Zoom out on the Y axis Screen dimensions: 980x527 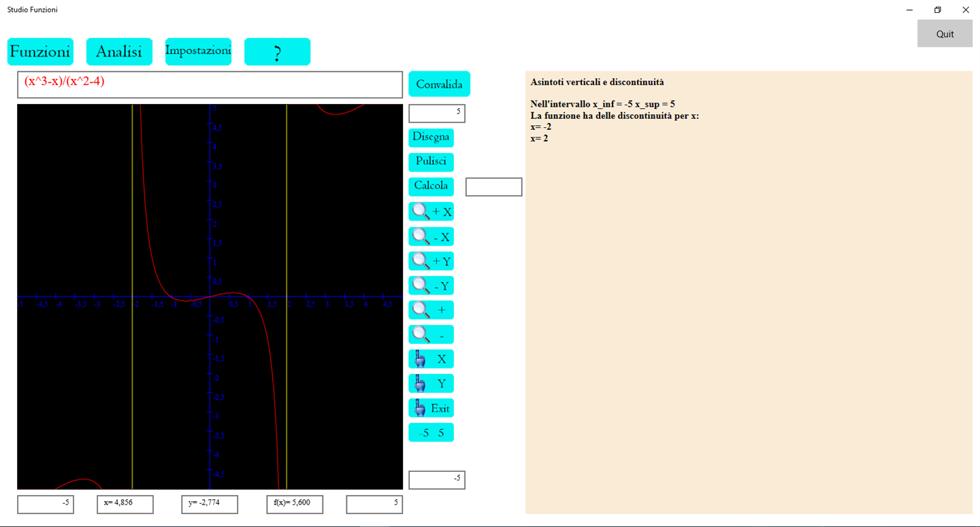[x=431, y=286]
